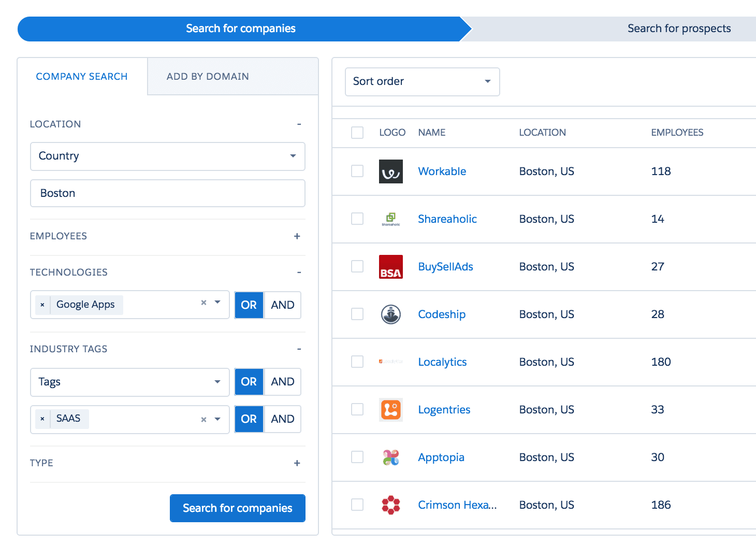Open the Shareaholic company link
The image size is (756, 545).
pyautogui.click(x=447, y=219)
